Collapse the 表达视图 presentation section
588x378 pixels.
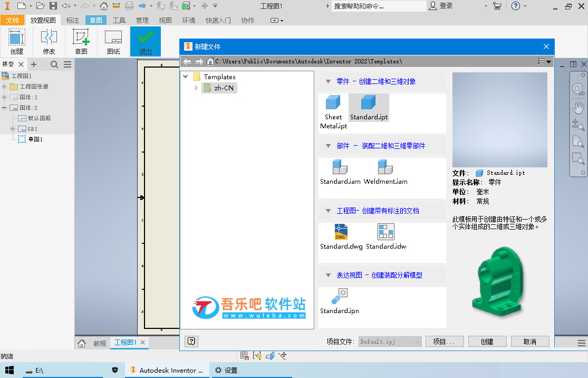click(x=328, y=276)
